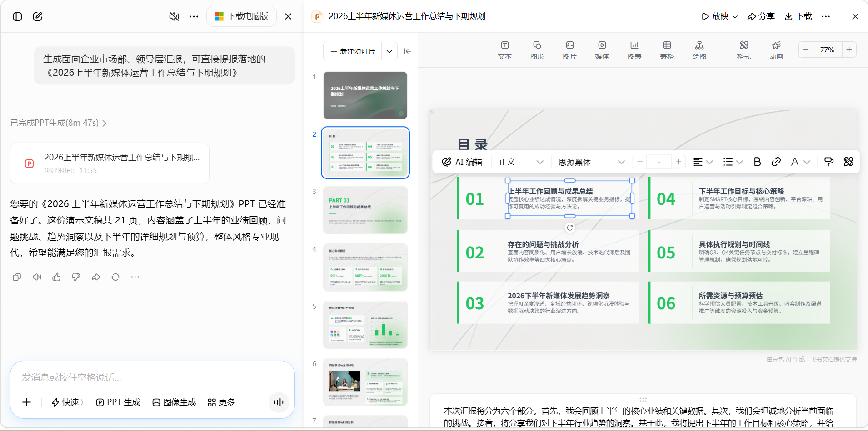Open 正文 text style dropdown
The width and height of the screenshot is (868, 431).
click(521, 162)
